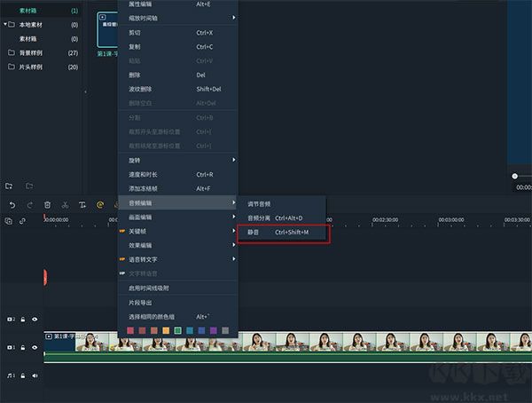Choose 片段导出 from the context menu
532x403 pixels.
(178, 303)
